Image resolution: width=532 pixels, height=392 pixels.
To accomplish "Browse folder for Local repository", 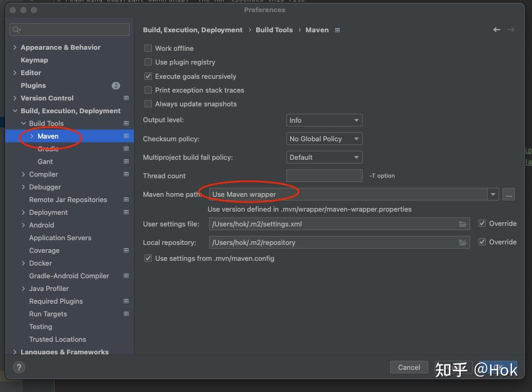I will point(463,242).
